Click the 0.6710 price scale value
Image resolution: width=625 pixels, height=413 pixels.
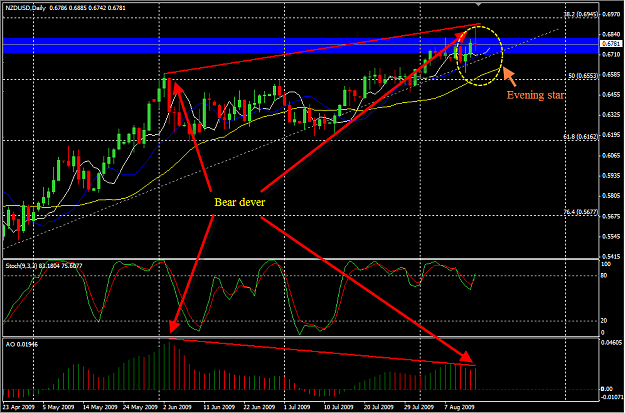tap(611, 54)
